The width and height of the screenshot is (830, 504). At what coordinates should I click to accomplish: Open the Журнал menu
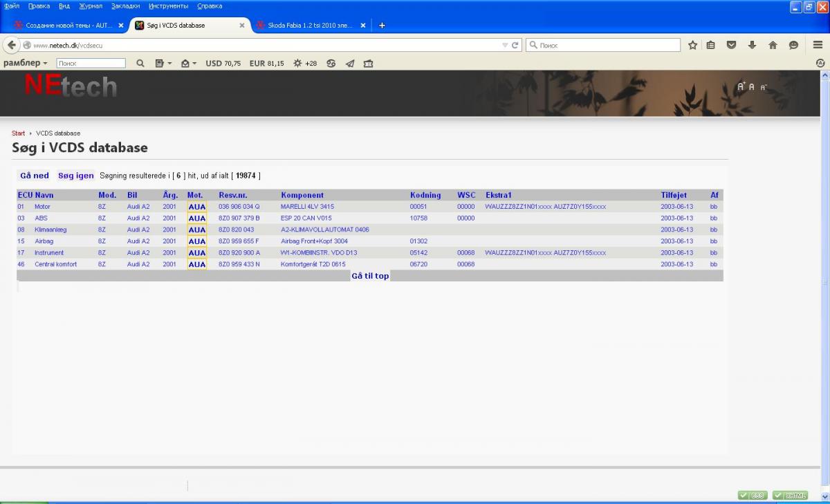[91, 6]
